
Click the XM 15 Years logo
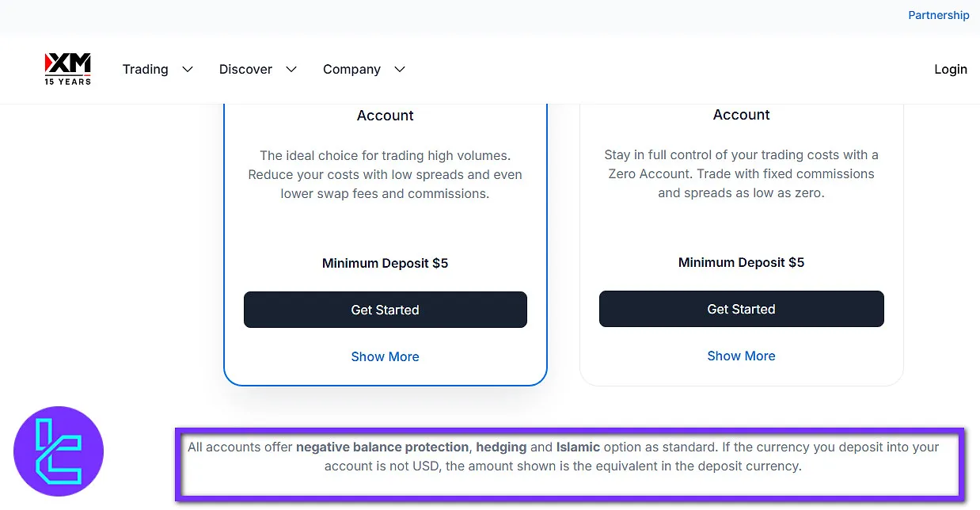[x=67, y=69]
